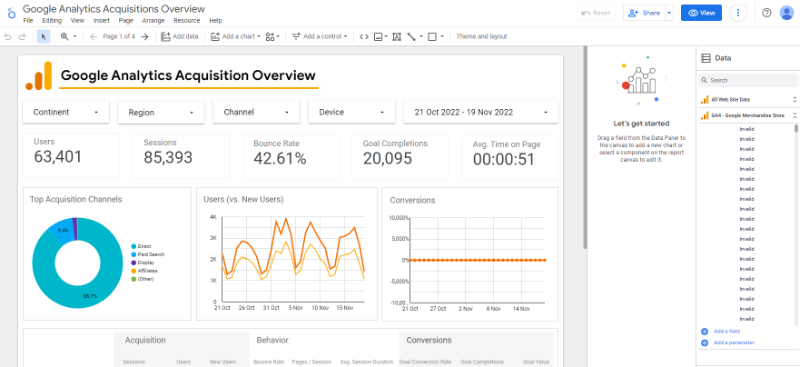Screen dimensions: 800x367
Task: Open the help question mark icon
Action: (766, 13)
